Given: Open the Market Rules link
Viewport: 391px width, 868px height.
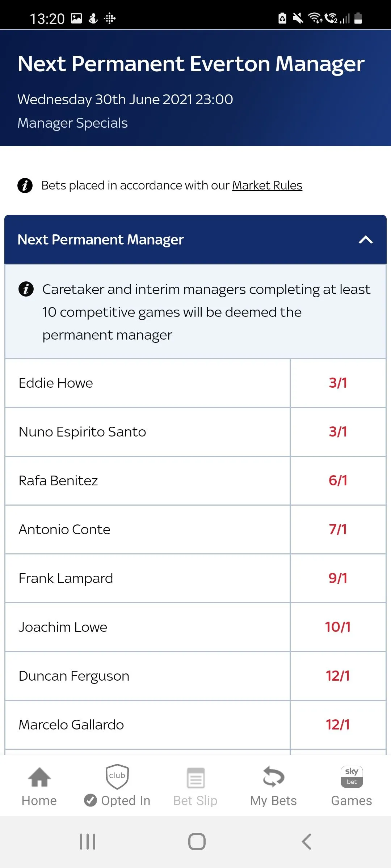Looking at the screenshot, I should coord(267,186).
